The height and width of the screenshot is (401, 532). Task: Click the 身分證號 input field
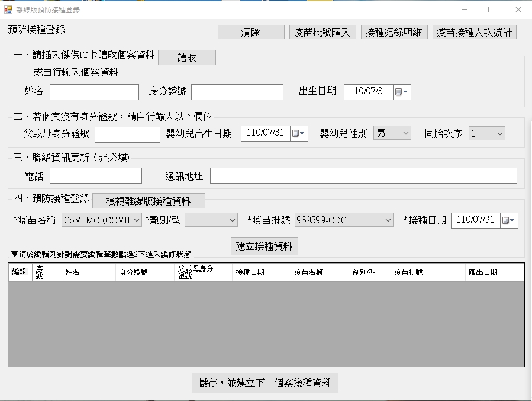coord(237,92)
